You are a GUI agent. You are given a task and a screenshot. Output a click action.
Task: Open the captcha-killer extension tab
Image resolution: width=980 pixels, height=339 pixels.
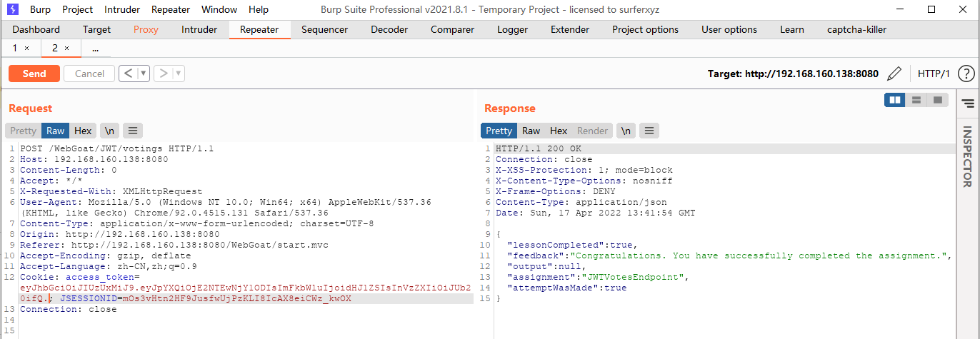point(856,29)
